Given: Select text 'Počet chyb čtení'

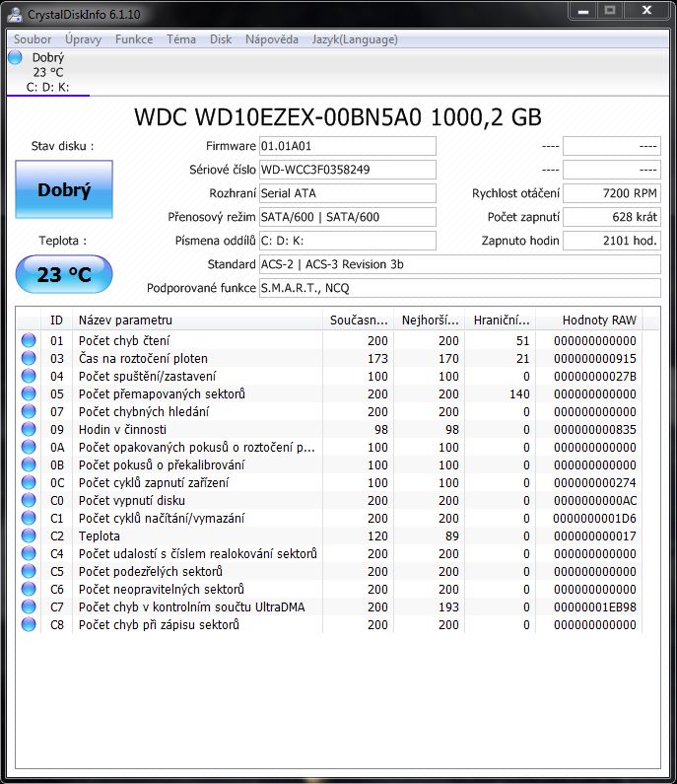Looking at the screenshot, I should pyautogui.click(x=124, y=341).
